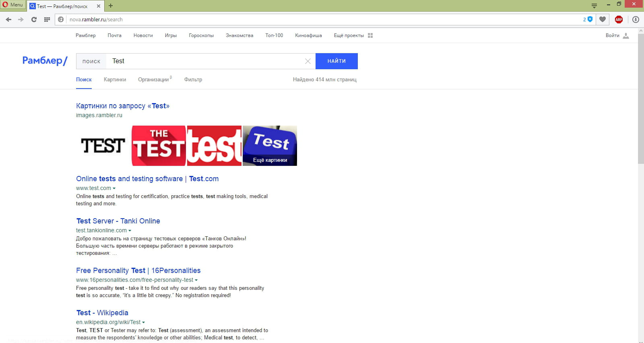Select the Поиск tab

click(x=84, y=80)
